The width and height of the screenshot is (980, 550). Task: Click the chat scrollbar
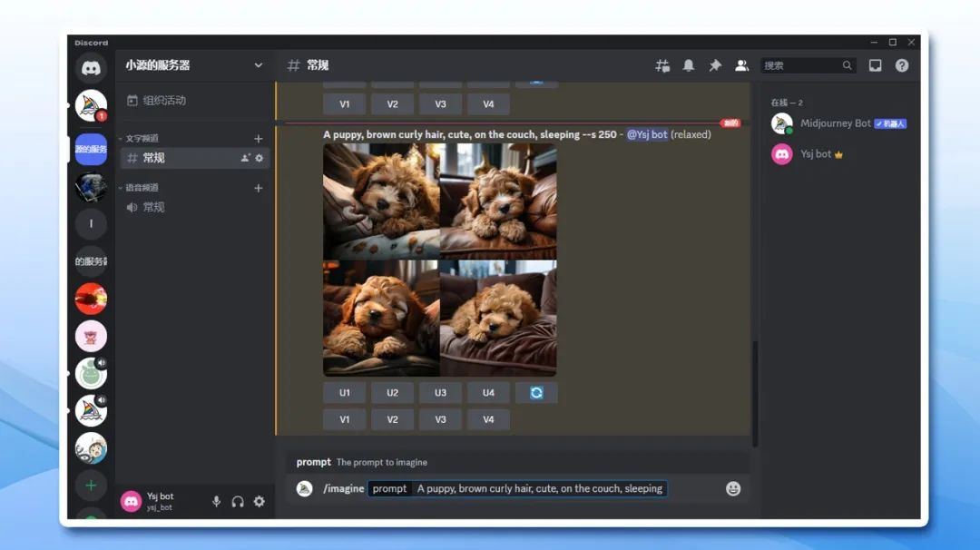coord(755,394)
